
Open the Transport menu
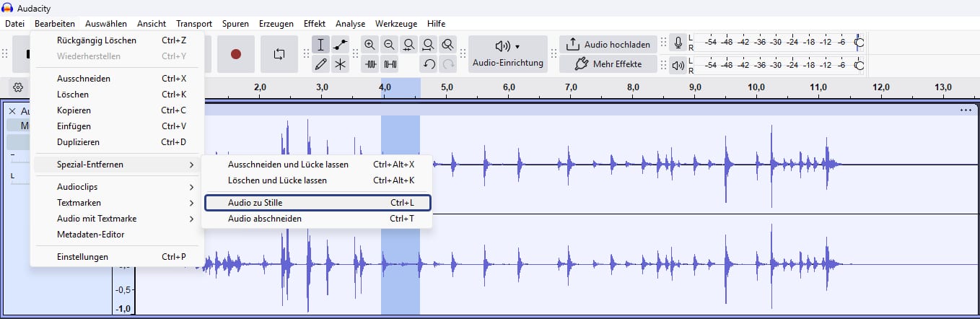point(194,24)
